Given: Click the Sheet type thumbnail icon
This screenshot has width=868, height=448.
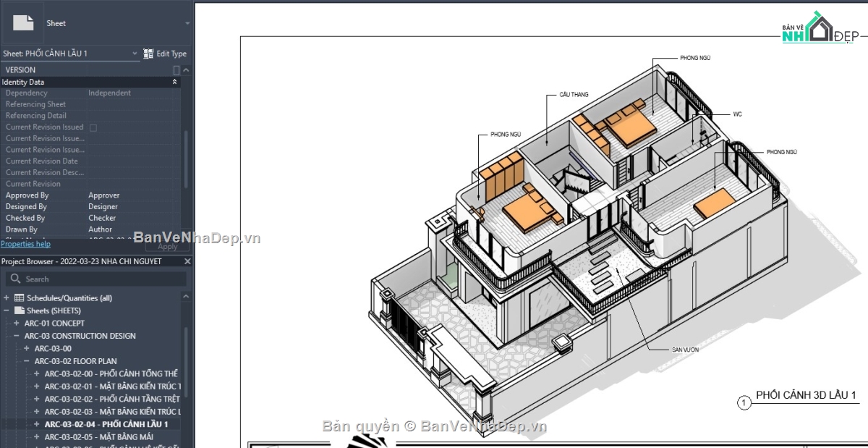Looking at the screenshot, I should coord(23,23).
